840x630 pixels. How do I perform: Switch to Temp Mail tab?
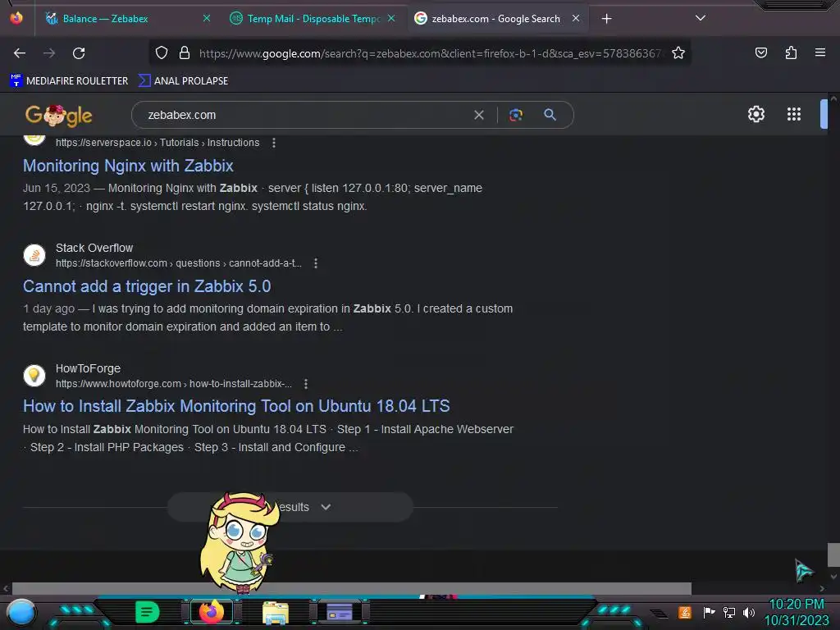(x=313, y=19)
